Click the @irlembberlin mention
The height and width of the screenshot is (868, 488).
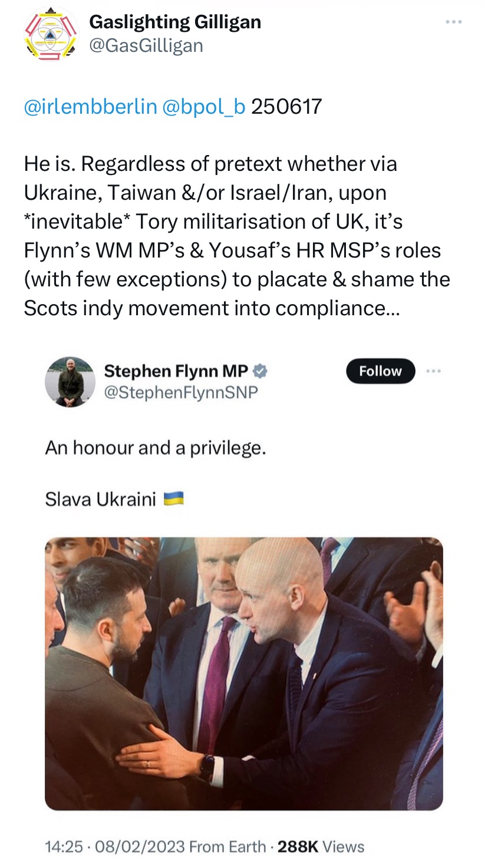pos(90,107)
